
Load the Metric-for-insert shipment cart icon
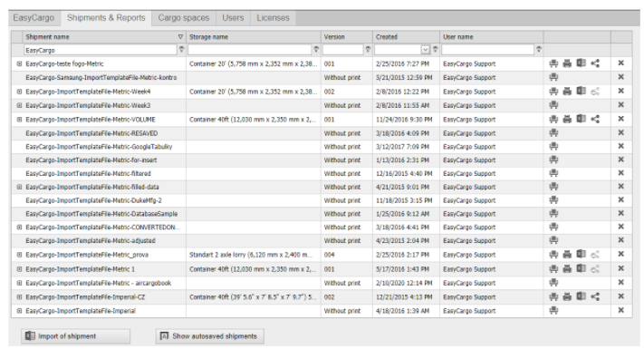[553, 160]
